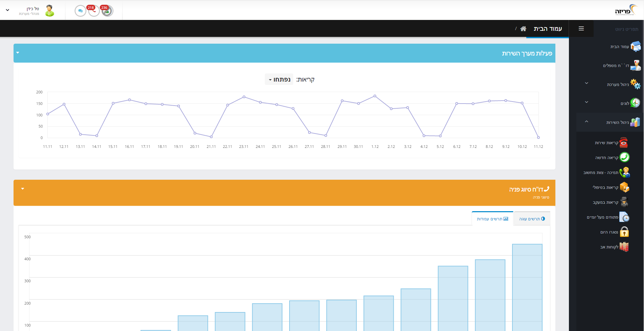
Task: Click the 500 y-axis value on the bar chart
Action: pos(27,237)
